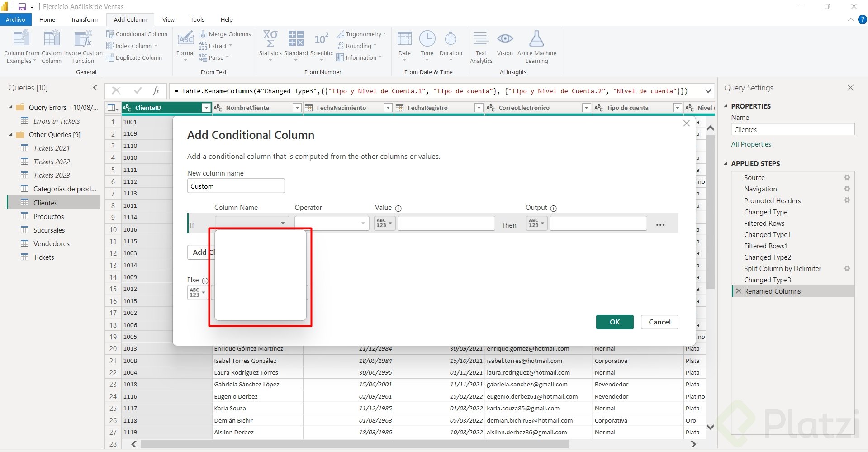Screen dimensions: 868x452
Task: Open the View ribbon tab
Action: [168, 19]
